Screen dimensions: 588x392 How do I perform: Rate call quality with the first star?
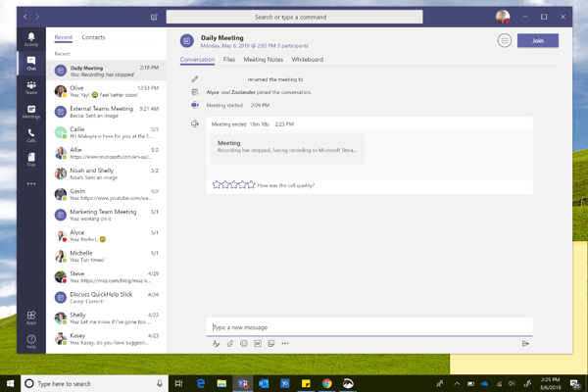(217, 184)
